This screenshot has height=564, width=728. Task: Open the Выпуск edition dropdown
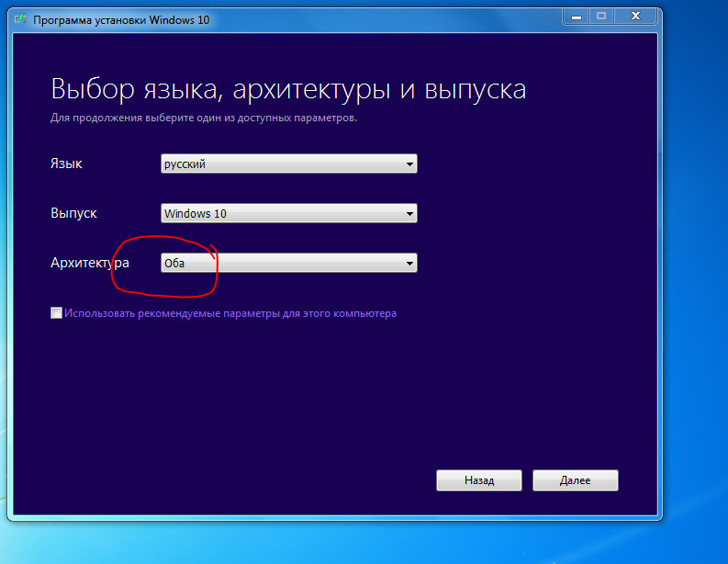click(x=289, y=213)
